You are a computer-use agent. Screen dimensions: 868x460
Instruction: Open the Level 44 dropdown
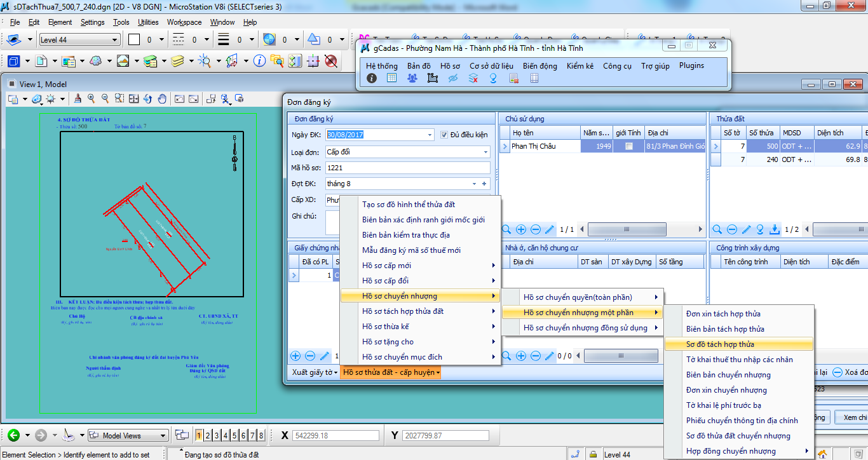[114, 40]
